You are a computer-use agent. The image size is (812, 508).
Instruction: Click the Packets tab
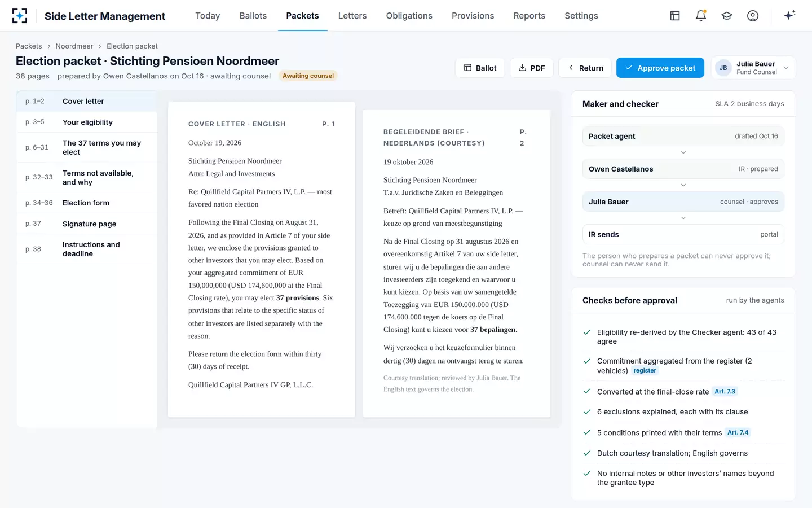pos(303,16)
